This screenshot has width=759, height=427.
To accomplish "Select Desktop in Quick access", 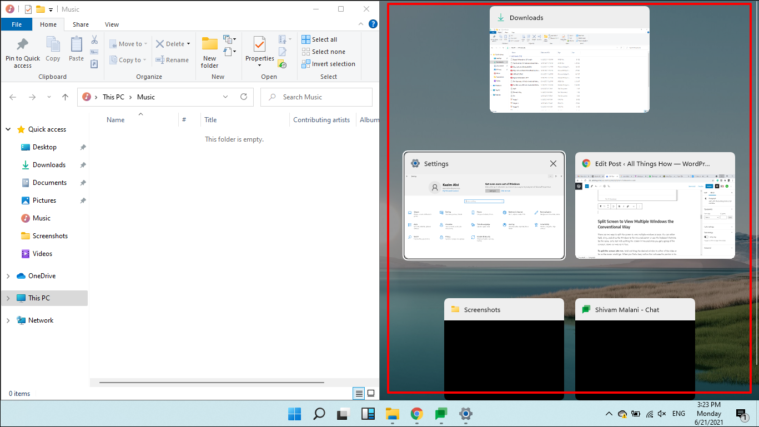I will [45, 147].
